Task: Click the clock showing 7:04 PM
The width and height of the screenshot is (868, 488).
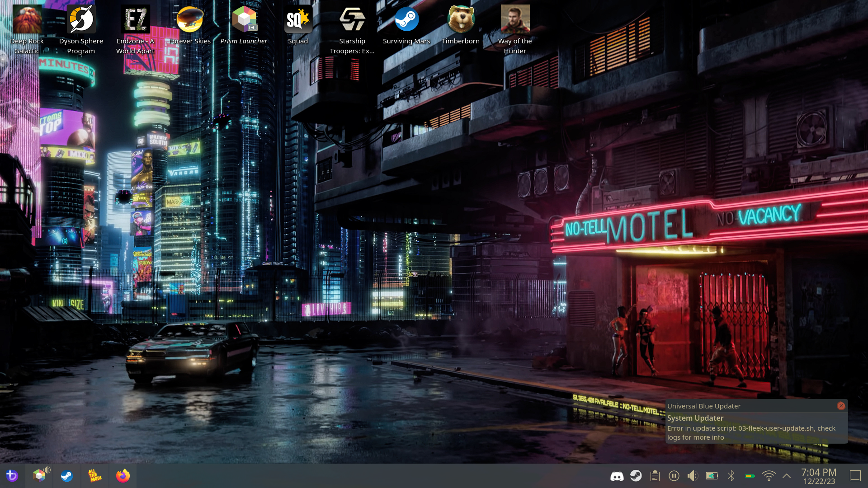Action: [x=819, y=476]
